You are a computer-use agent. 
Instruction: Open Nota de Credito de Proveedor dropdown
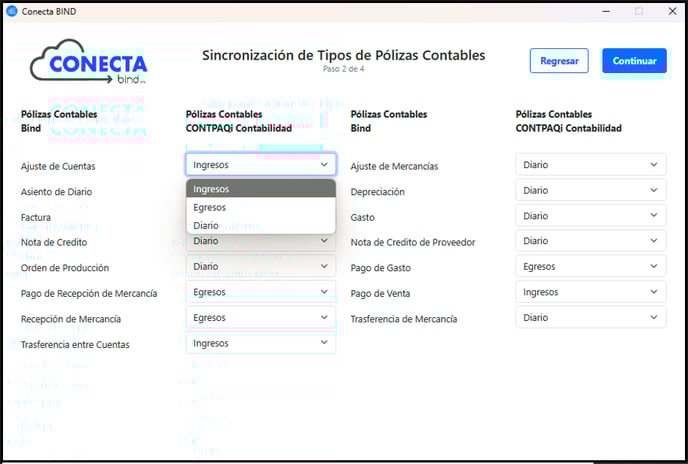click(591, 241)
